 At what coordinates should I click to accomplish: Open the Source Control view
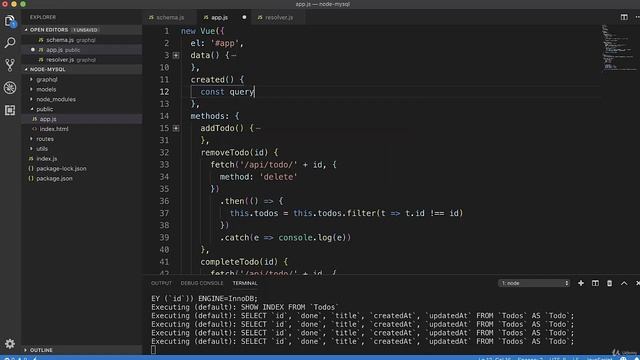[x=10, y=65]
